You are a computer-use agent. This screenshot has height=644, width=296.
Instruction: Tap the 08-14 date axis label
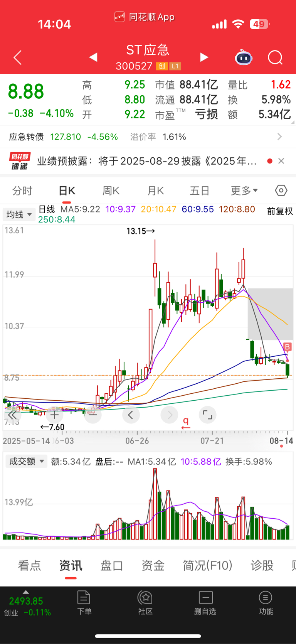point(281,441)
